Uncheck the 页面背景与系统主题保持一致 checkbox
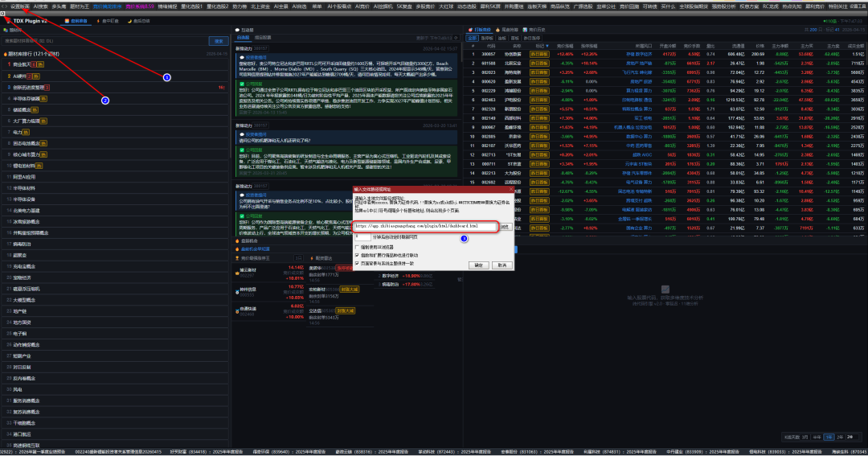This screenshot has width=868, height=456. click(358, 262)
